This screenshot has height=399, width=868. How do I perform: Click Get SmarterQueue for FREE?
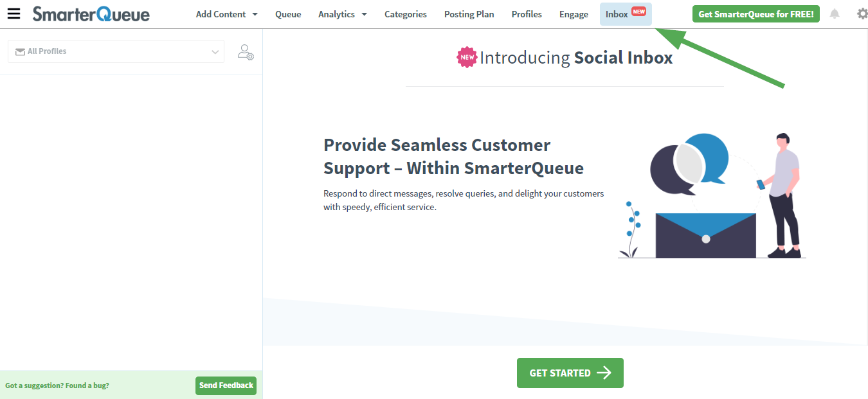tap(755, 13)
